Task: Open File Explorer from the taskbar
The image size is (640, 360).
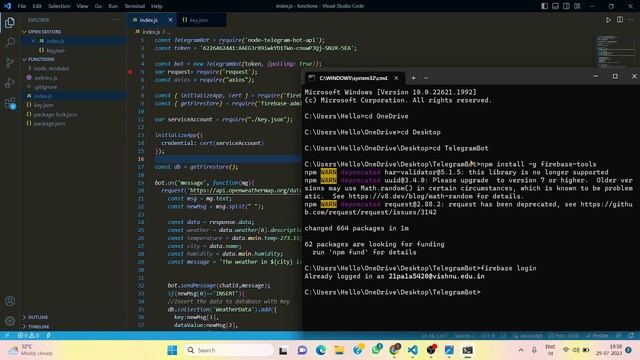Action: click(x=339, y=350)
